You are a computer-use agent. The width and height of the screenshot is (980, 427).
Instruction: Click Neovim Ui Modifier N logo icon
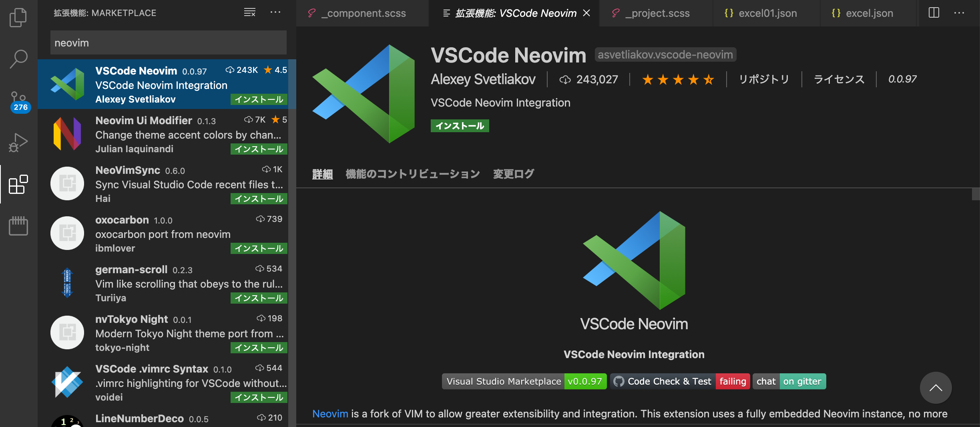(x=67, y=134)
